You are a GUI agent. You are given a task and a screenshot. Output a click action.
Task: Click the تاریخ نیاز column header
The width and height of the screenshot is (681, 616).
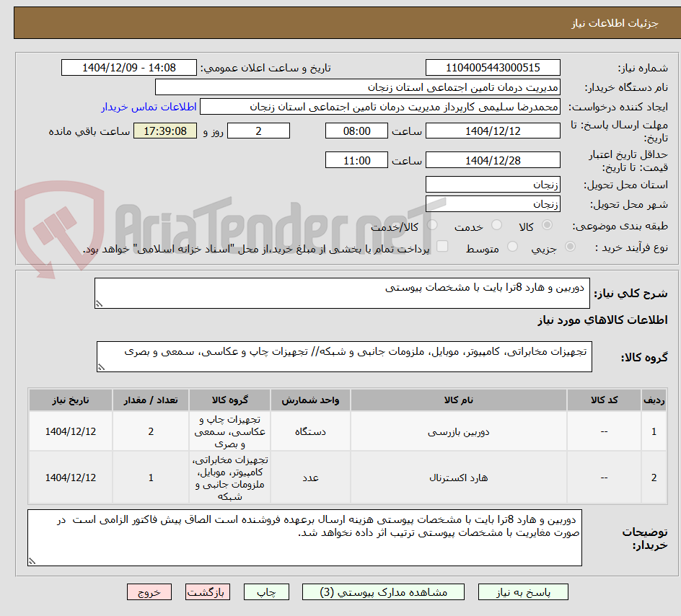[x=71, y=400]
